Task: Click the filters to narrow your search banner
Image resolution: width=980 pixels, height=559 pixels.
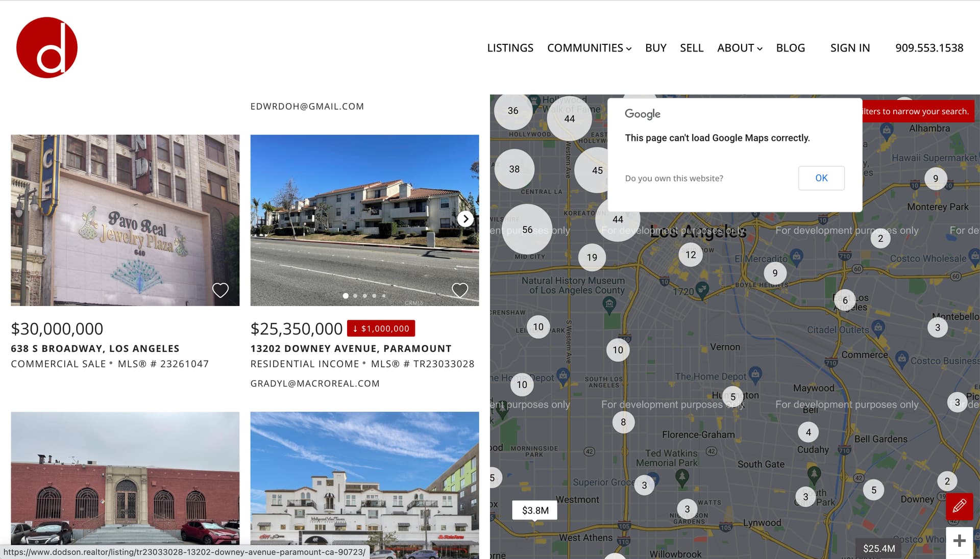Action: click(x=918, y=111)
